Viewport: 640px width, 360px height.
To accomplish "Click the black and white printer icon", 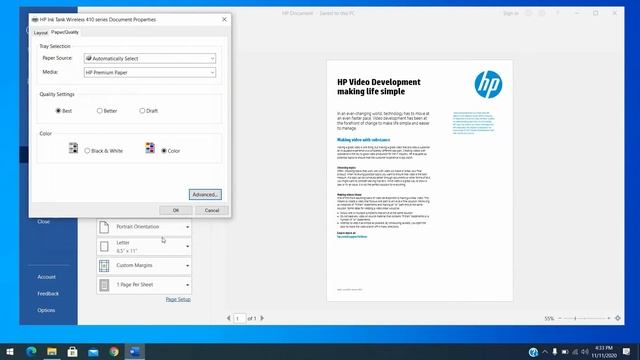I will (73, 148).
